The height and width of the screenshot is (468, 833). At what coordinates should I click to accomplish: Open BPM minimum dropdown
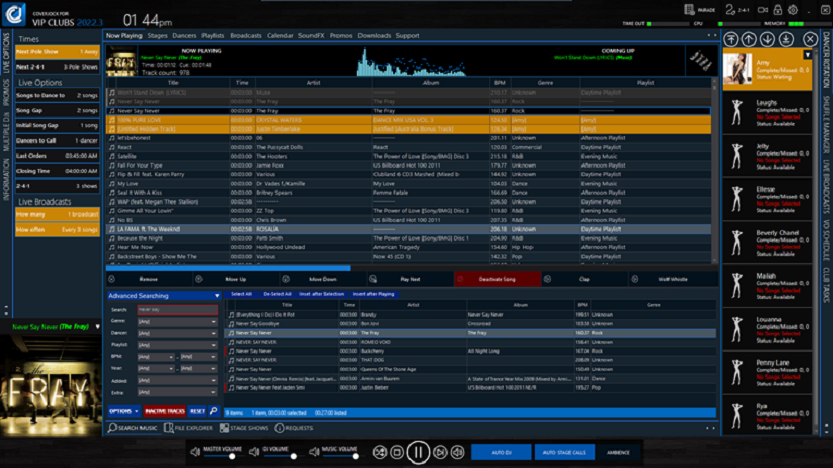156,357
